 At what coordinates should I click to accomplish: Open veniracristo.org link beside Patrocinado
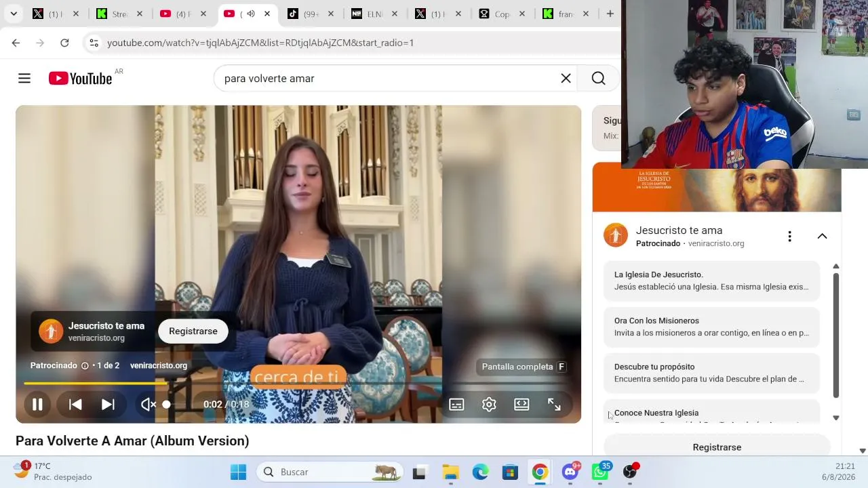point(159,365)
